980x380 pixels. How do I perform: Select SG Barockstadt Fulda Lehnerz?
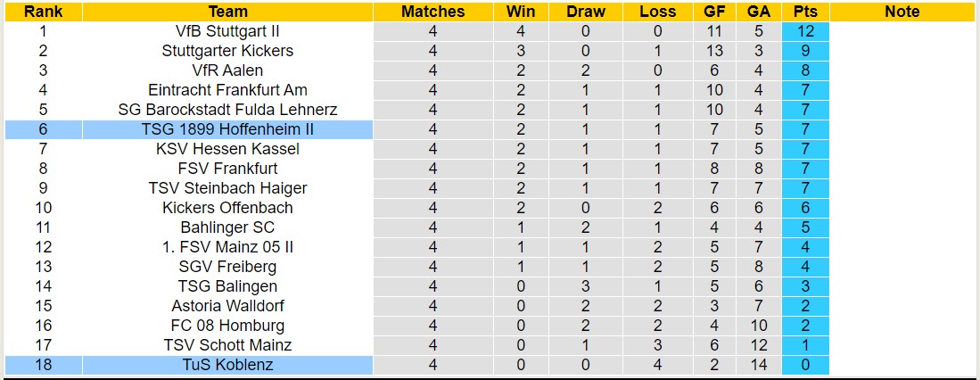[227, 110]
